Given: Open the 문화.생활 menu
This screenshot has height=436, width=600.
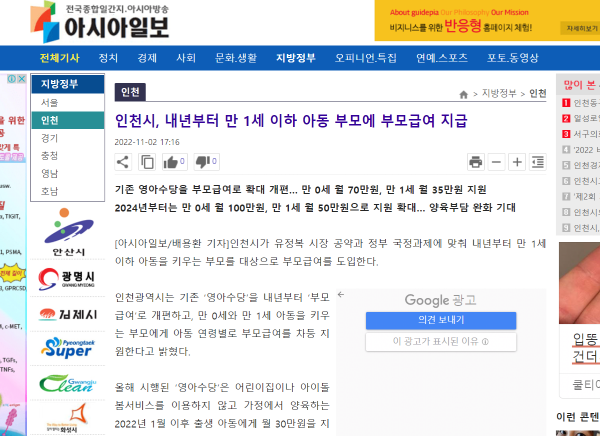Looking at the screenshot, I should tap(236, 58).
